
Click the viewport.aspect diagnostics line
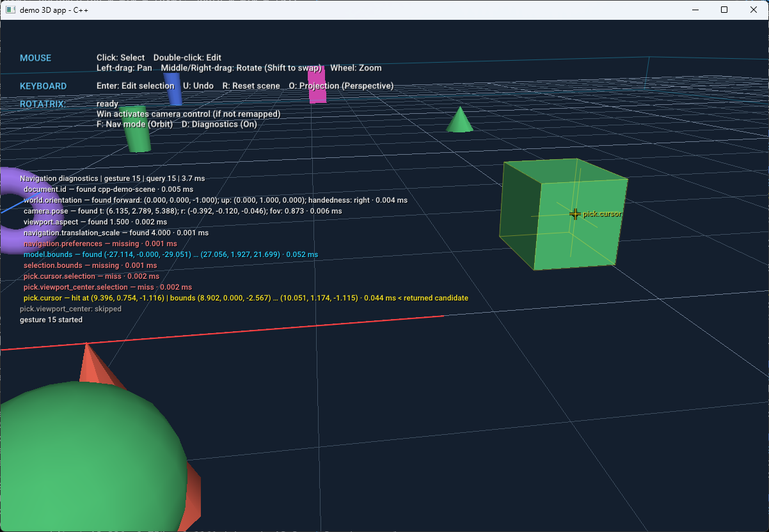click(95, 222)
